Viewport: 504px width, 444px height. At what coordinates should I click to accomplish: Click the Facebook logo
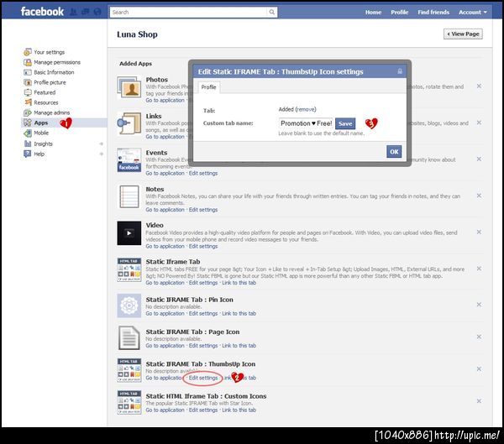(x=42, y=12)
